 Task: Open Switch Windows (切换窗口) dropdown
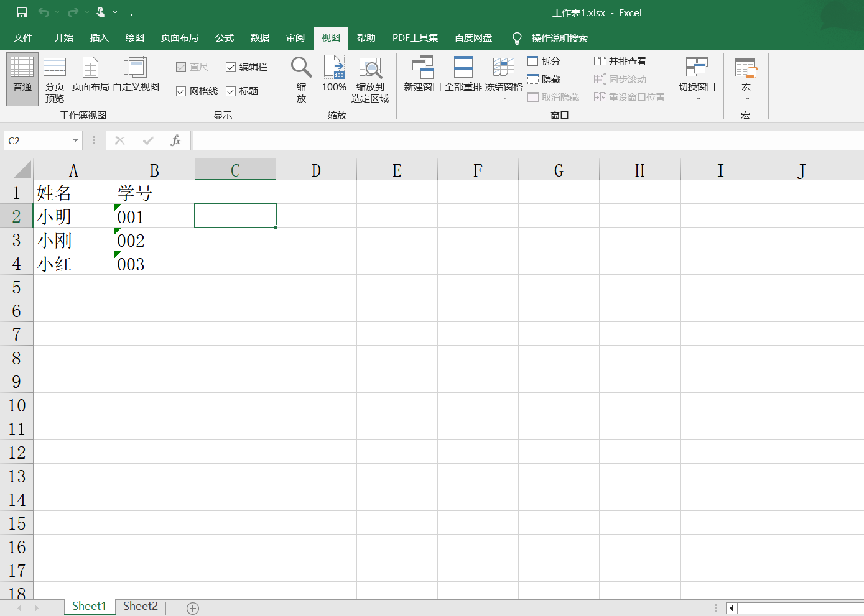[x=697, y=79]
